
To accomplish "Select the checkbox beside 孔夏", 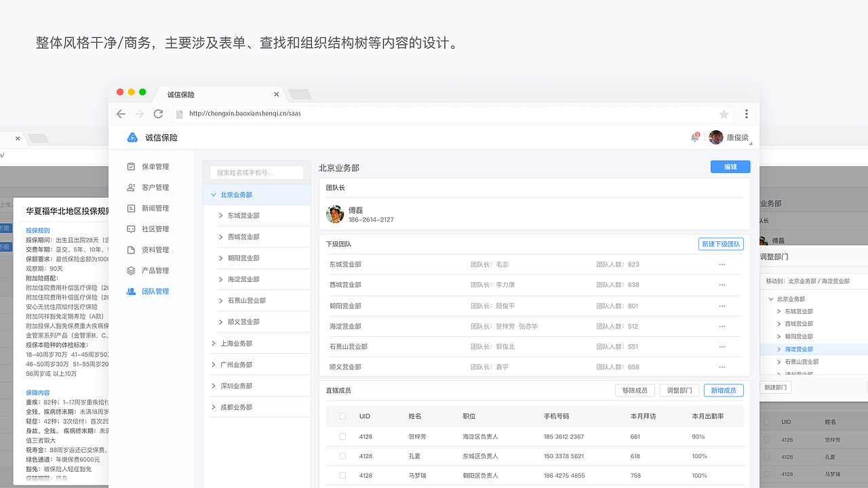I will (342, 456).
